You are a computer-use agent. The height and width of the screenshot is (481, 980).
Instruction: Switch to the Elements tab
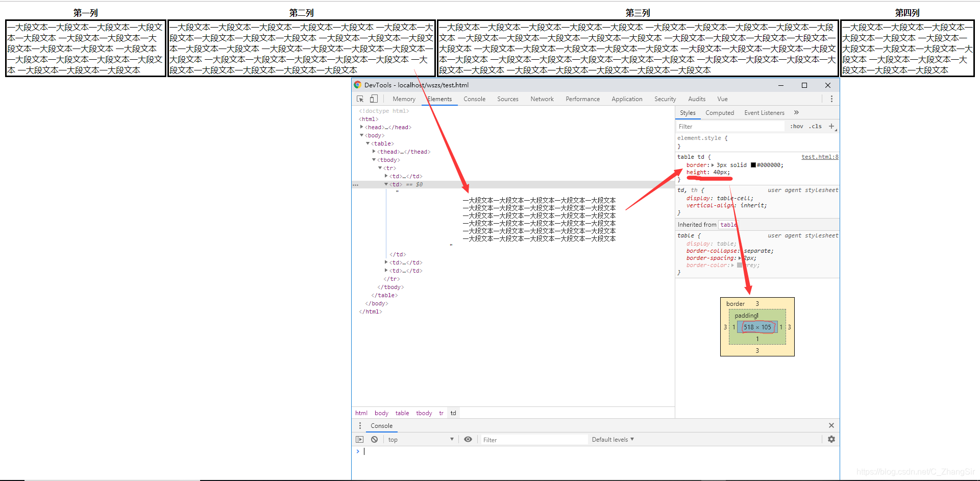point(439,99)
